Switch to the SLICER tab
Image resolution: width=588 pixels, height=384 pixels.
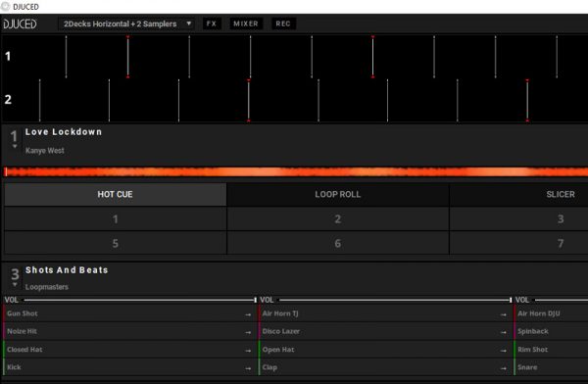tap(519, 194)
